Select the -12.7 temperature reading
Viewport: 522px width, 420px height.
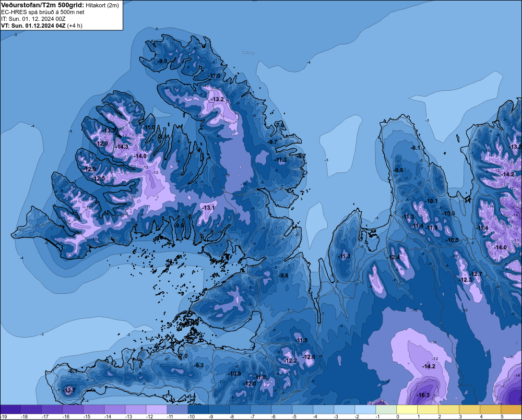(476, 274)
